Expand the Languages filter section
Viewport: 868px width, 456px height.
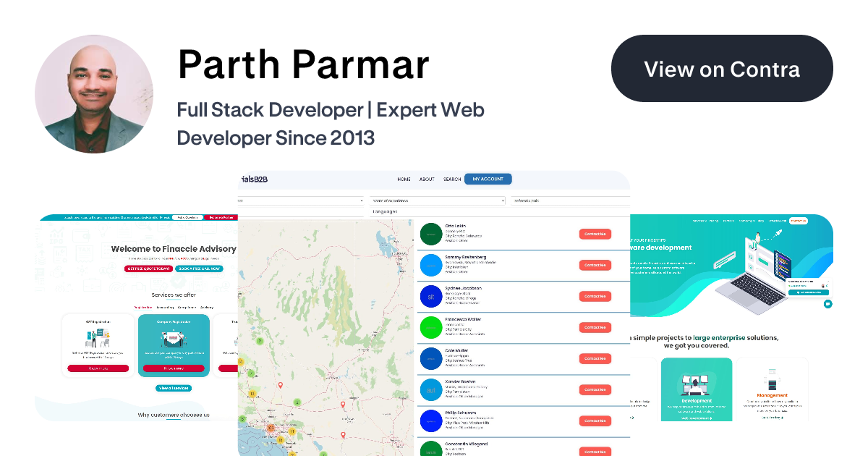coord(384,211)
